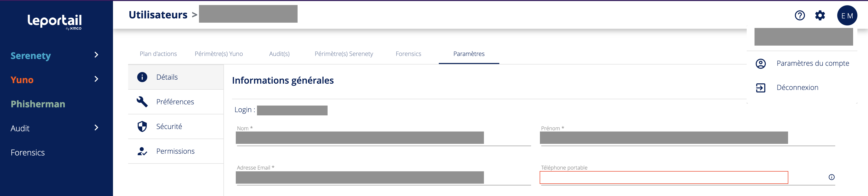Select the Forensics tab

pos(408,54)
